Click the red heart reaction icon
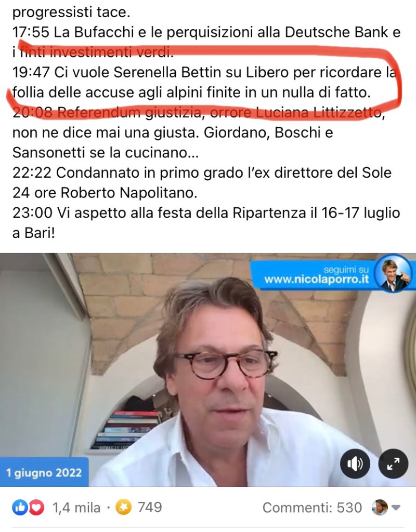This screenshot has height=532, width=416. point(36,508)
